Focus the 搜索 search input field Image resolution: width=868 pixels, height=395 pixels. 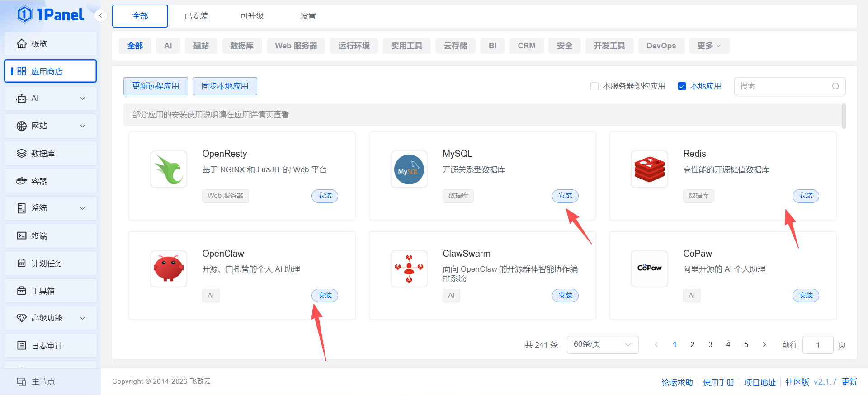[x=790, y=86]
